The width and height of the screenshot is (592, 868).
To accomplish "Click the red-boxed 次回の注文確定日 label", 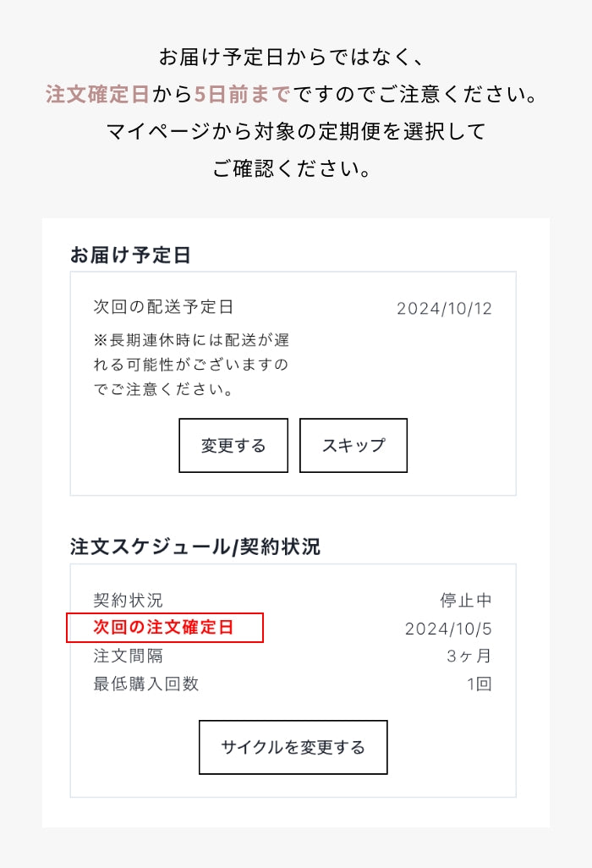I will tap(164, 628).
